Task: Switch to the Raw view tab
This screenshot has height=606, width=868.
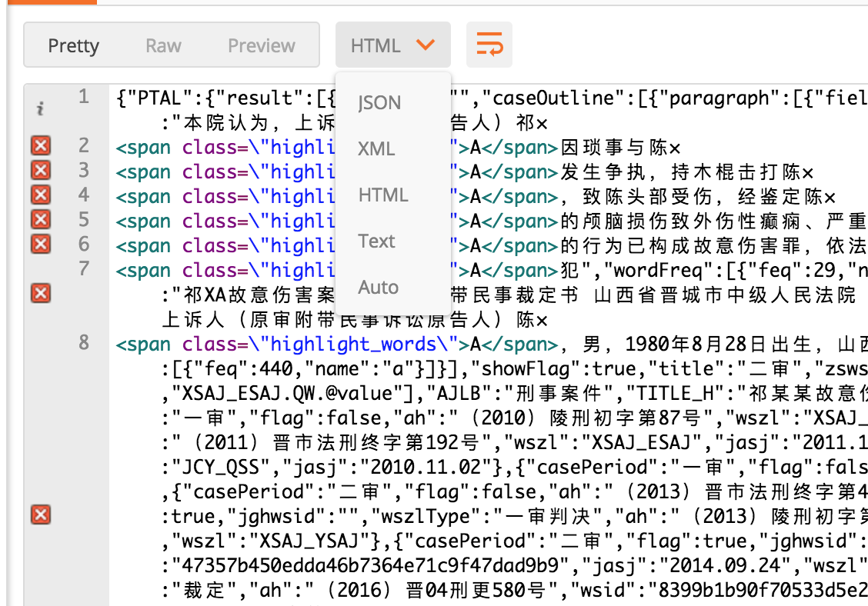Action: click(x=162, y=45)
